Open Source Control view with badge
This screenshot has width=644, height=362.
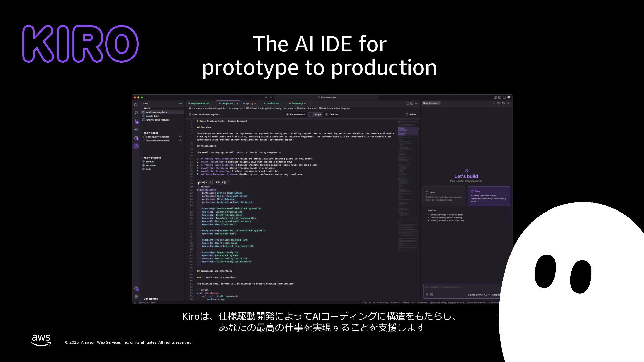136,121
